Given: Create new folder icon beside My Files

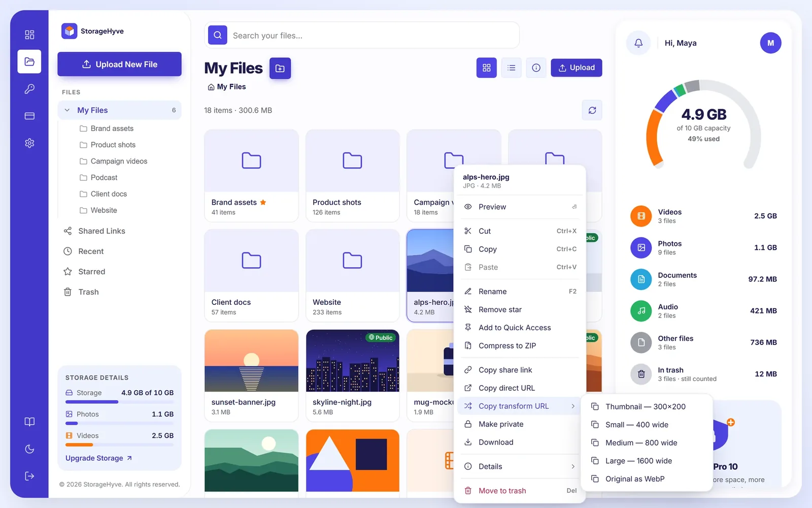Looking at the screenshot, I should click(x=280, y=68).
